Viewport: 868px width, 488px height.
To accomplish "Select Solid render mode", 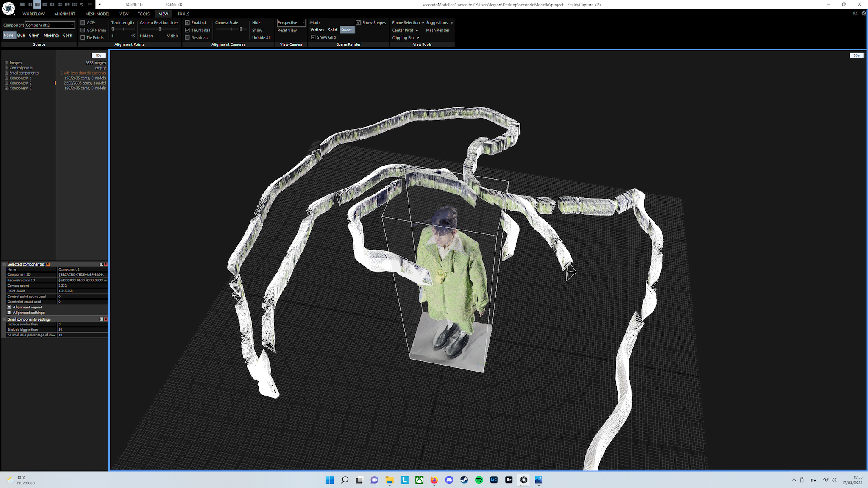I will [x=332, y=30].
